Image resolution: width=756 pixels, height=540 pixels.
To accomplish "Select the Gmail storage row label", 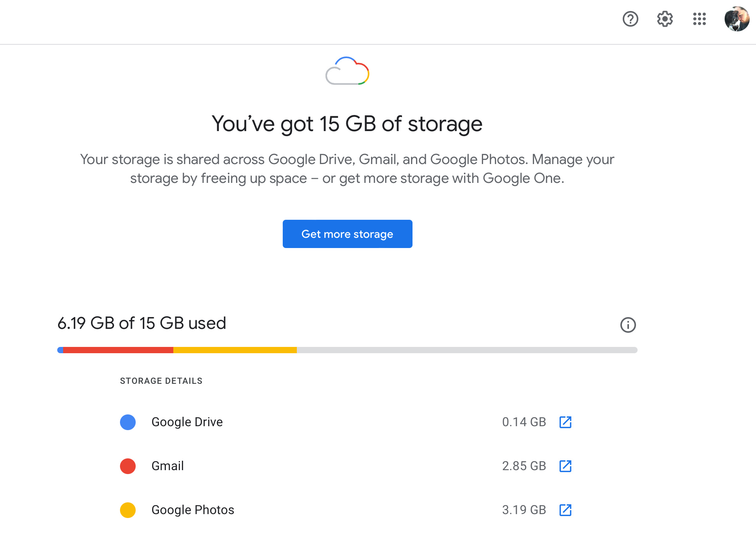I will coord(167,466).
